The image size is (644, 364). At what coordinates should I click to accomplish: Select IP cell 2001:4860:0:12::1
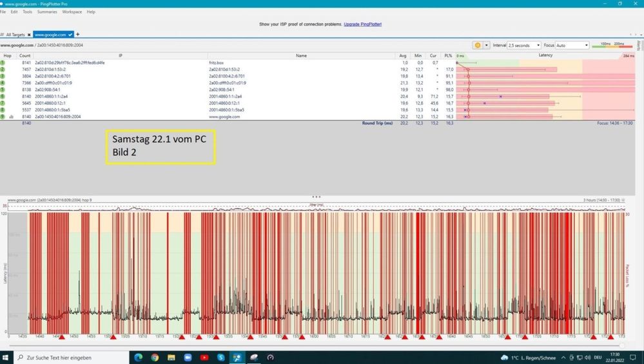pos(51,103)
